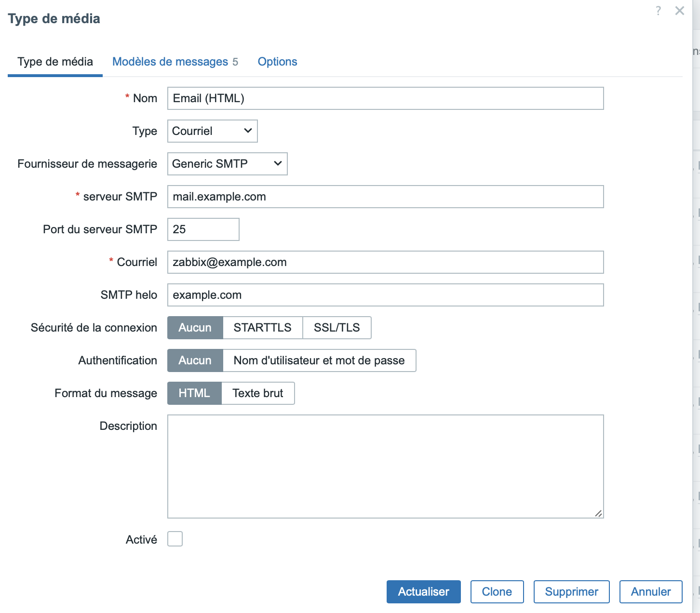Click the help question mark icon
The height and width of the screenshot is (613, 700).
pos(658,11)
